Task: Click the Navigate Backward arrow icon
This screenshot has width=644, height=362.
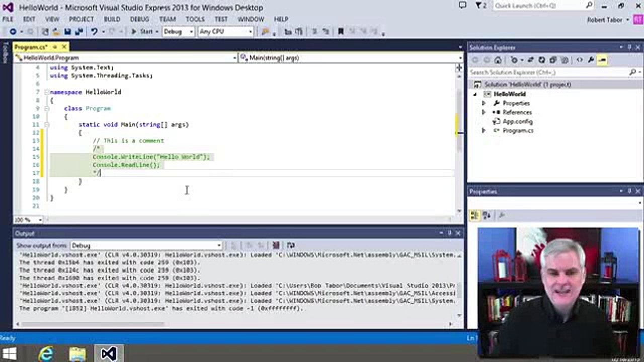Action: coord(13,32)
